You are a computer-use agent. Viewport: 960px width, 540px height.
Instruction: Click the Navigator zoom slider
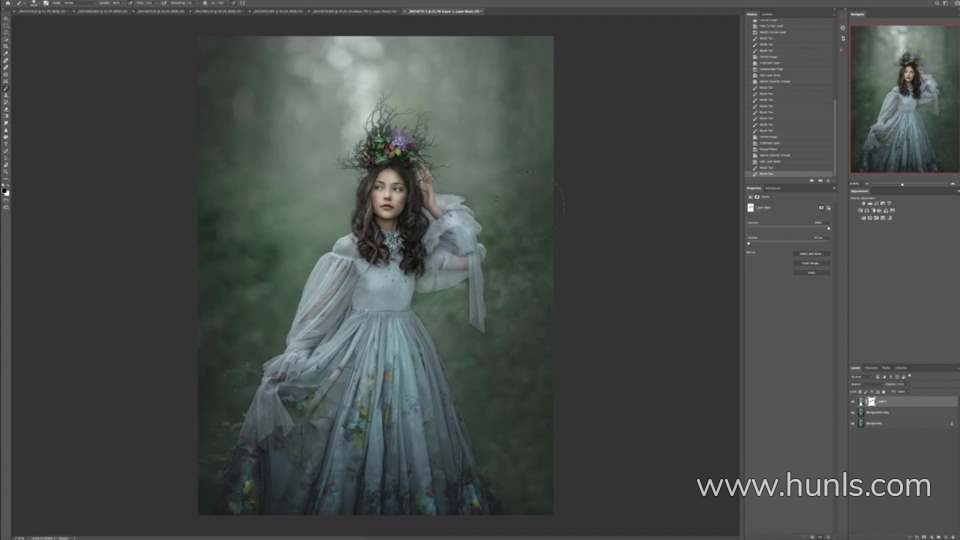tap(900, 184)
